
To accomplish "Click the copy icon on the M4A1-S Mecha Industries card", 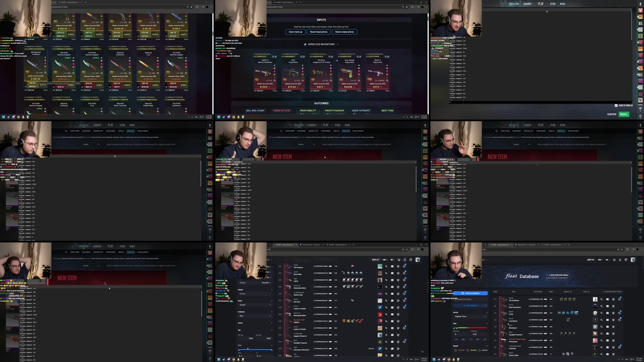I will tap(273, 57).
